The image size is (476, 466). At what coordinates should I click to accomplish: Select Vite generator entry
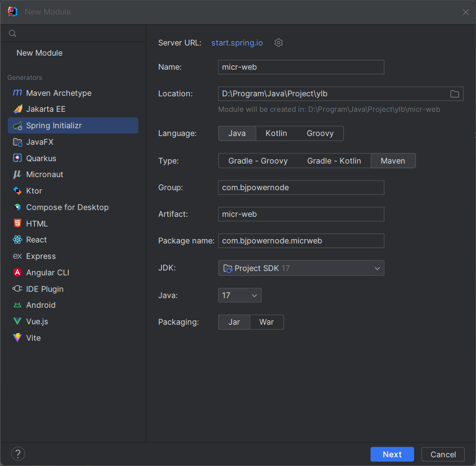click(73, 338)
